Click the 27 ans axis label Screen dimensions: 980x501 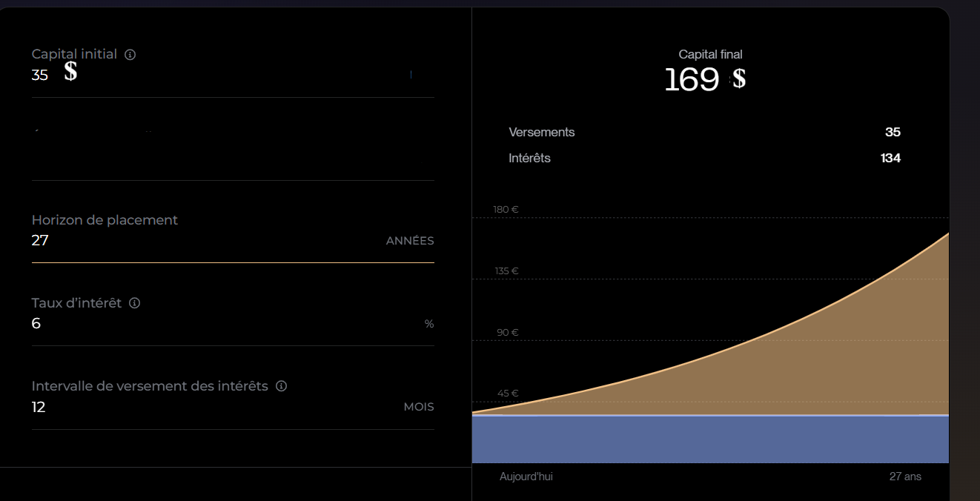905,477
